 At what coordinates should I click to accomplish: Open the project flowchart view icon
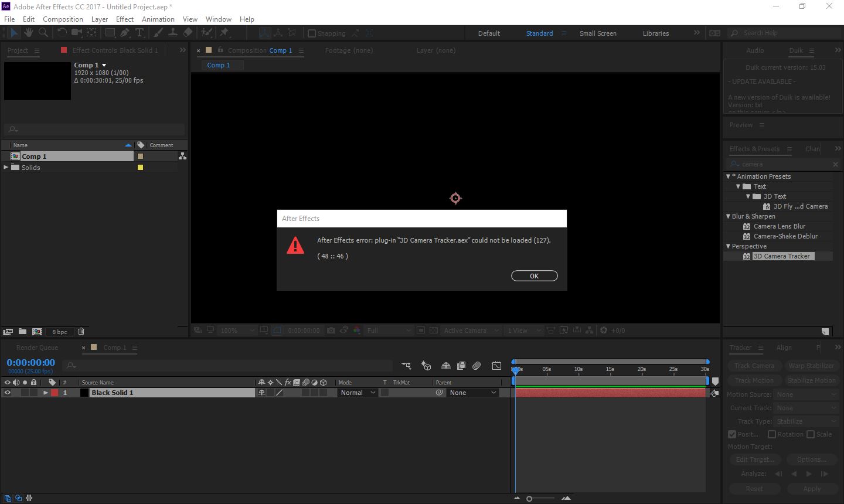[x=182, y=156]
